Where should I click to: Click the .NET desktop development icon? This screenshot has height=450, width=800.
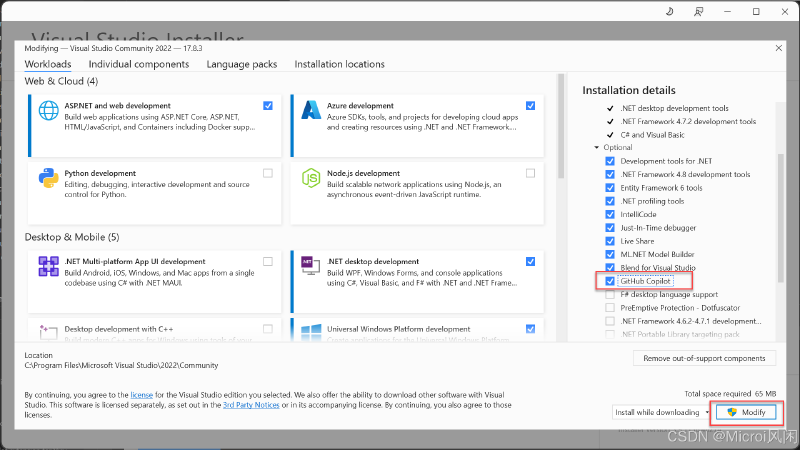(310, 265)
